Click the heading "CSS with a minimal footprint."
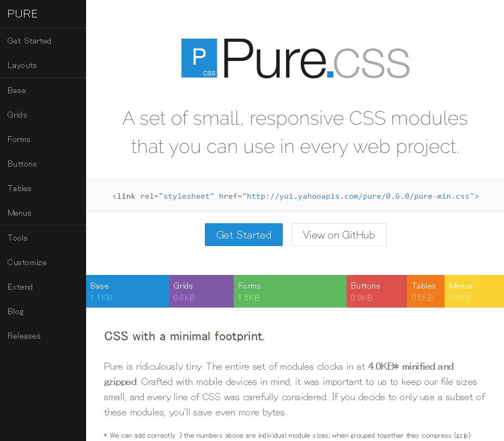Image resolution: width=504 pixels, height=441 pixels. click(184, 336)
